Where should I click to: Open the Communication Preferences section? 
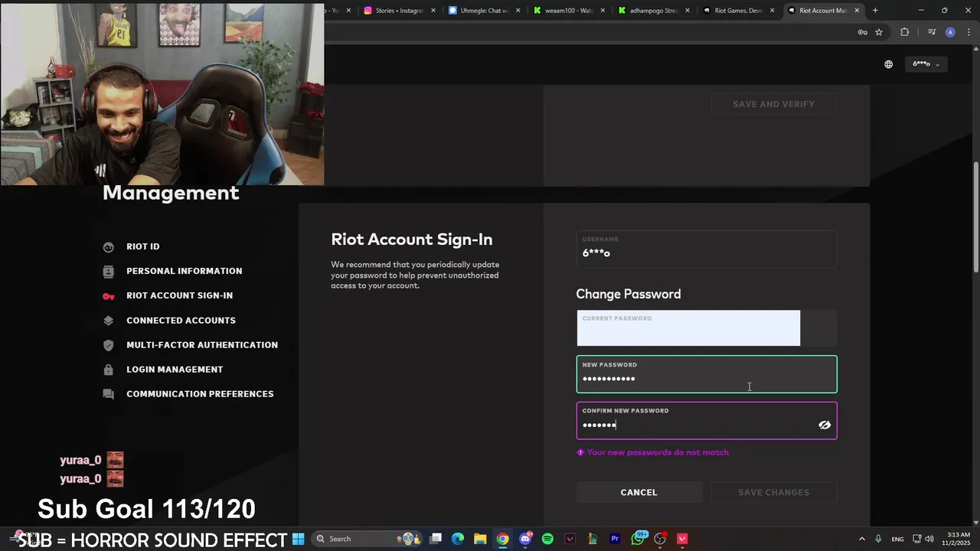tap(200, 394)
